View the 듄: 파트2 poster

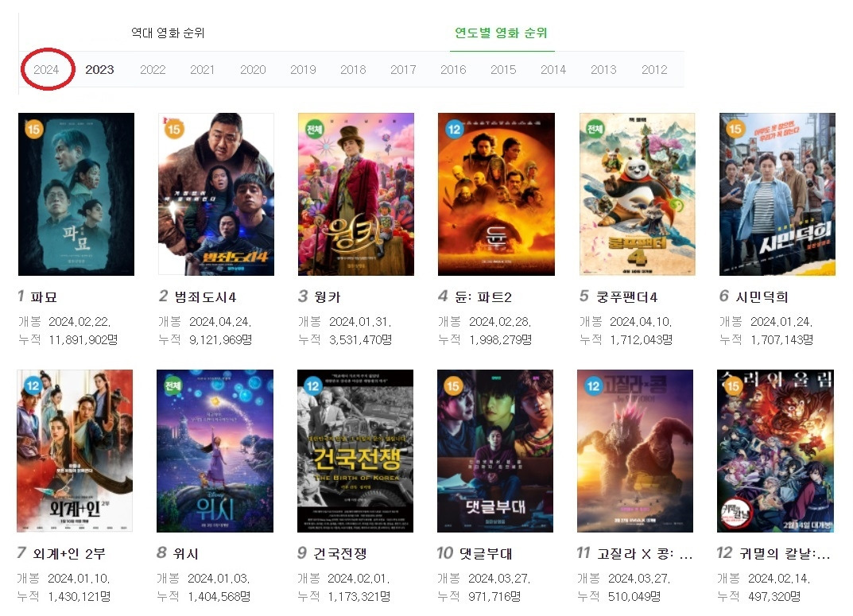(496, 194)
